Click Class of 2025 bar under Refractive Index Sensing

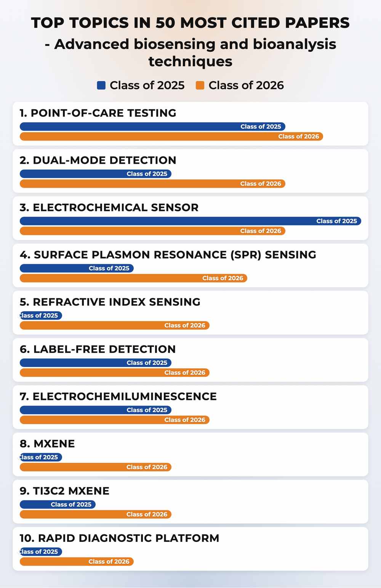click(41, 315)
